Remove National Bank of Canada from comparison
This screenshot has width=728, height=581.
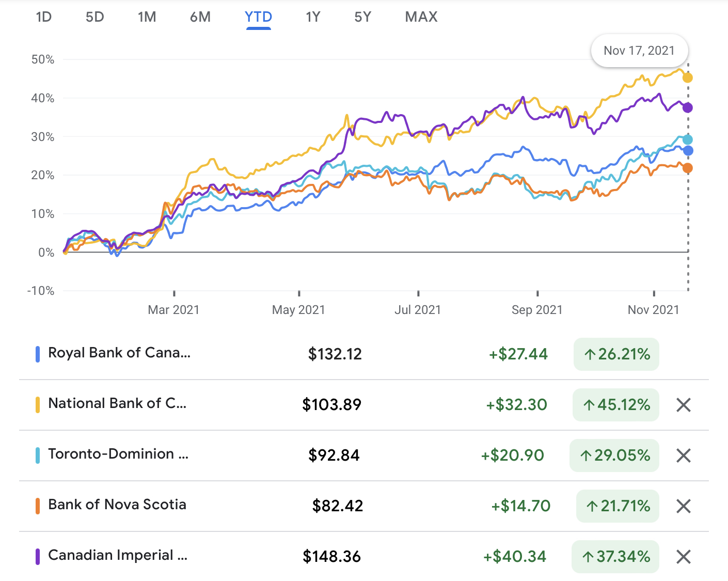683,405
